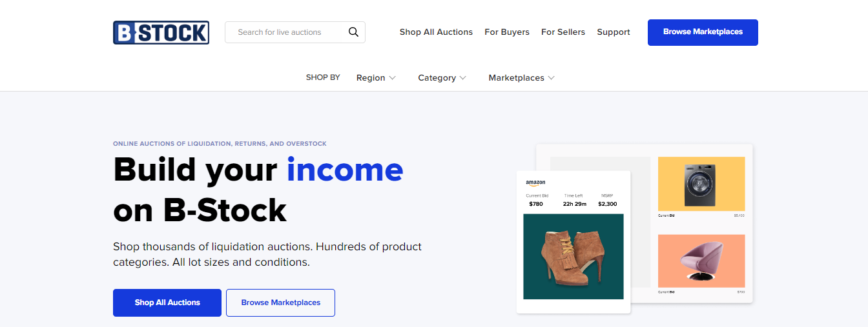
Task: Click the Region dropdown chevron arrow
Action: click(x=392, y=78)
